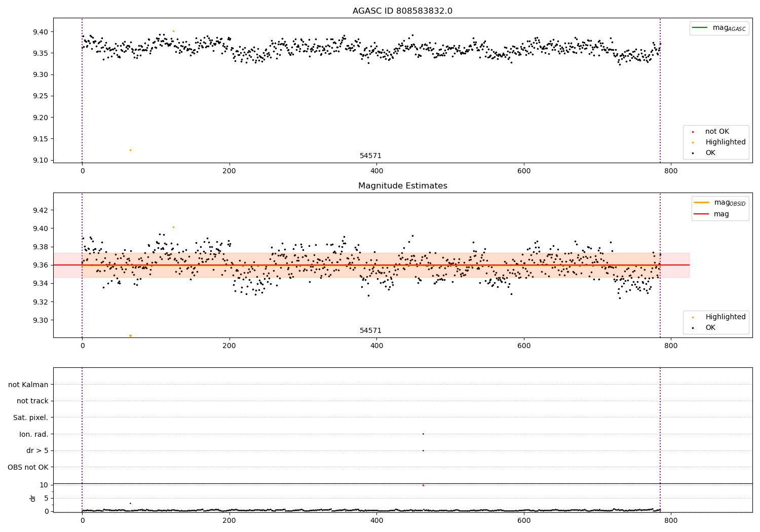
Task: Click the Magnitude Estimates title
Action: pyautogui.click(x=402, y=186)
